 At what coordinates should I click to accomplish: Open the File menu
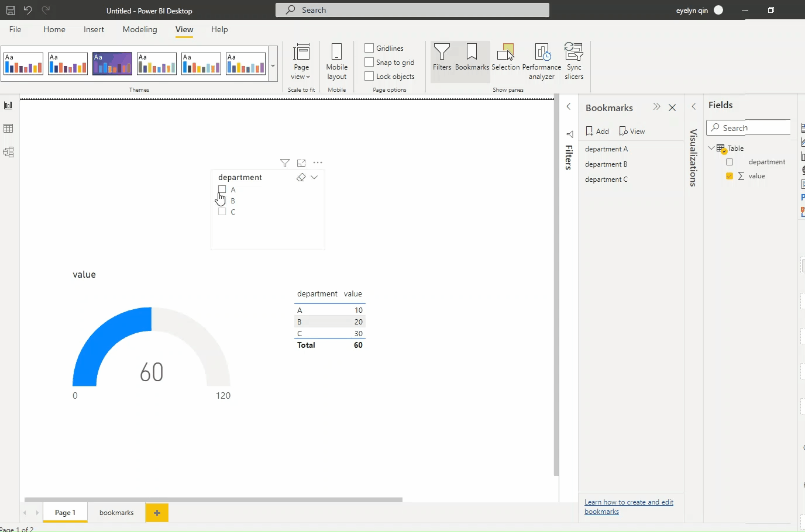click(x=15, y=29)
